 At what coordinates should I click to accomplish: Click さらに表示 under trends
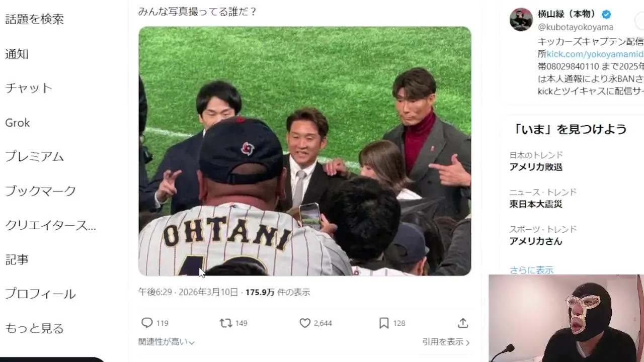click(x=531, y=269)
